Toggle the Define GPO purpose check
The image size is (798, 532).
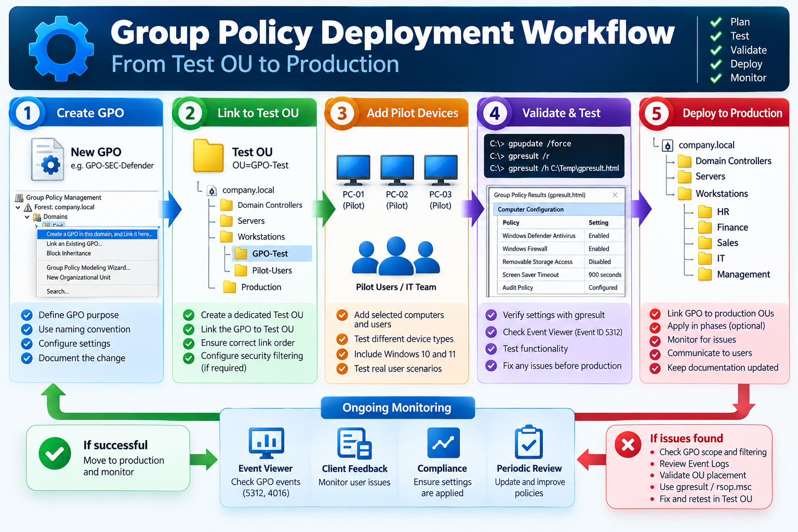tap(26, 315)
